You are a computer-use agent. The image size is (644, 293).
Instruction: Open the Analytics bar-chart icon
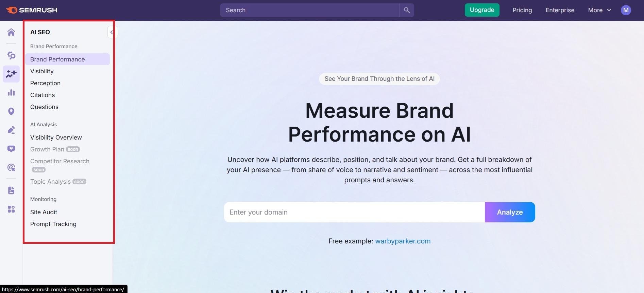coord(11,92)
